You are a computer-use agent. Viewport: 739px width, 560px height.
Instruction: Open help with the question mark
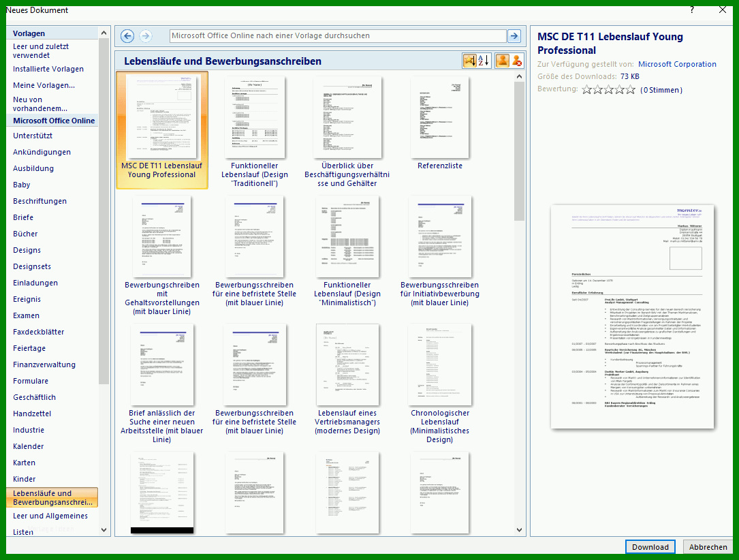692,10
